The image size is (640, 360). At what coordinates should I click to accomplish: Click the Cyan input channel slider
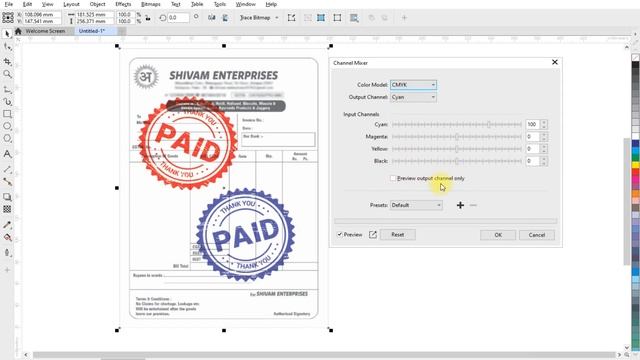(457, 124)
